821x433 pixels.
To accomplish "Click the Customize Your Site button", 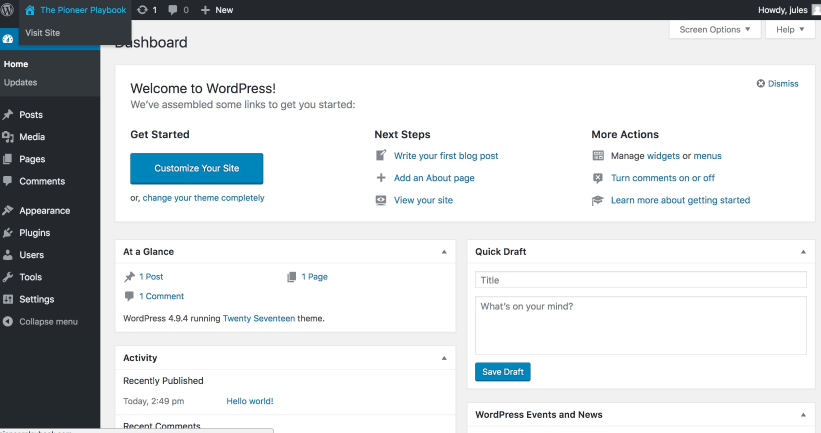I will (196, 168).
